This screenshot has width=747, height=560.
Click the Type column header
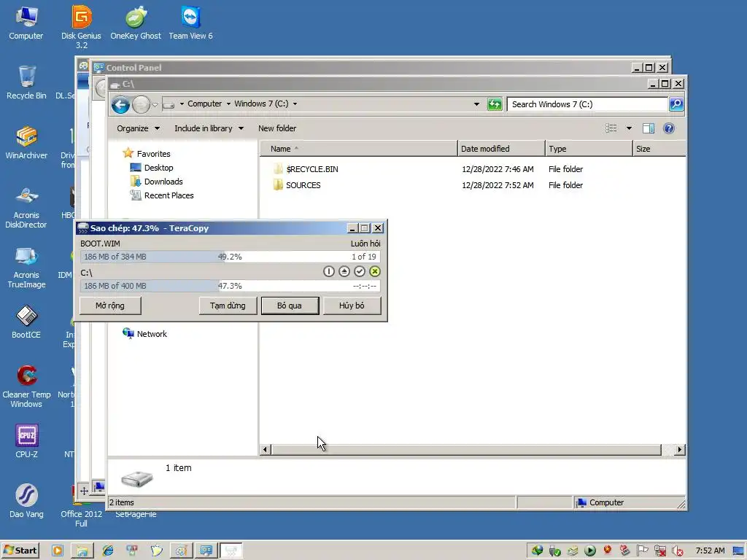pyautogui.click(x=589, y=149)
